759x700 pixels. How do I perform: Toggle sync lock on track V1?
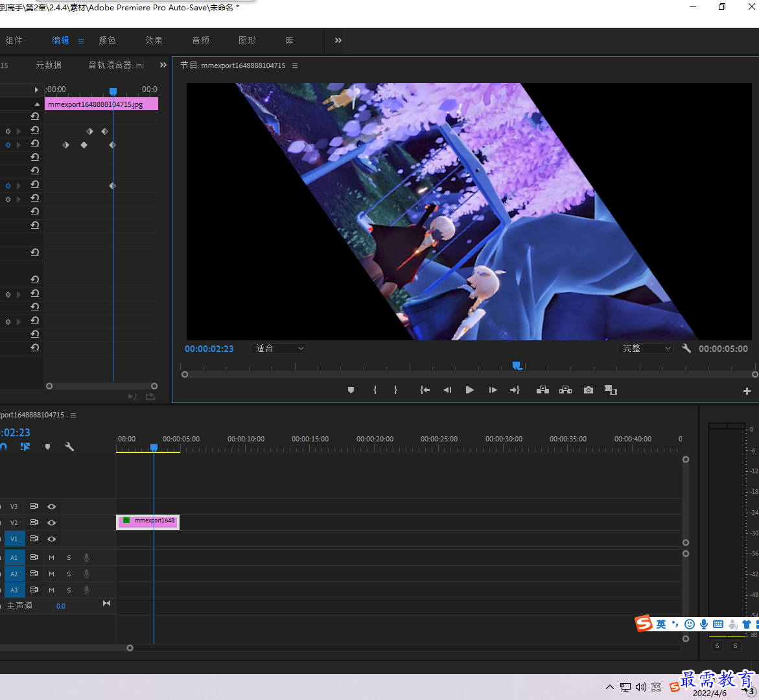34,539
